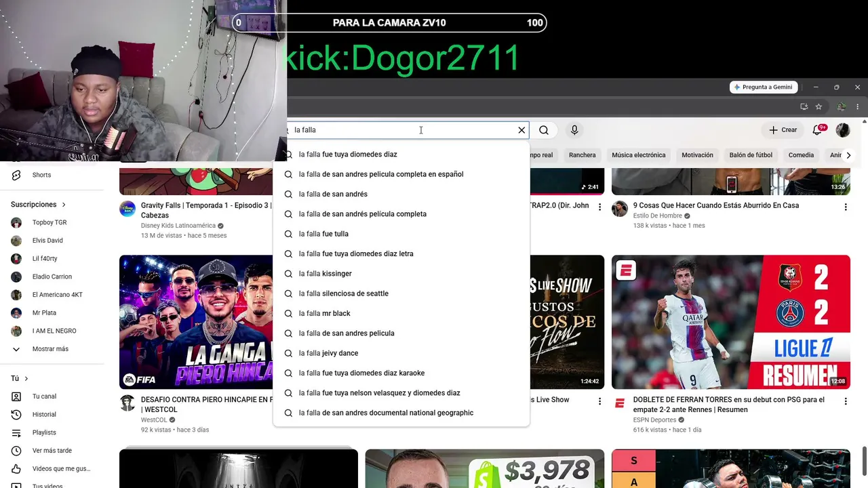Image resolution: width=868 pixels, height=488 pixels.
Task: Choose suggestion 'la falla fue tulla'
Action: pyautogui.click(x=401, y=234)
